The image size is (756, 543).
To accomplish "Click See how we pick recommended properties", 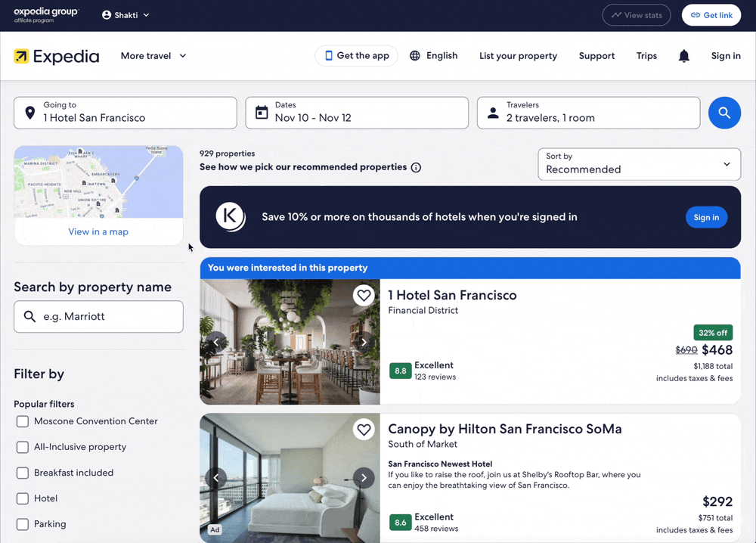I will [303, 167].
